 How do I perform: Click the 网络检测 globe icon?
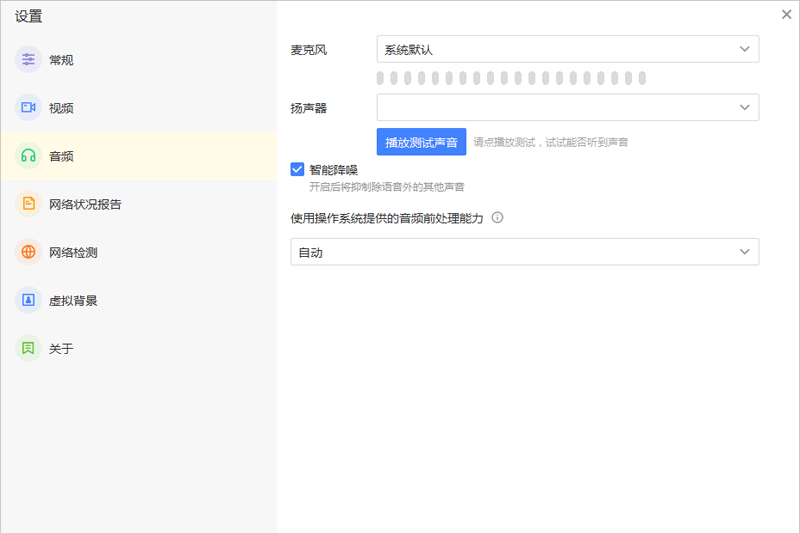[x=29, y=252]
